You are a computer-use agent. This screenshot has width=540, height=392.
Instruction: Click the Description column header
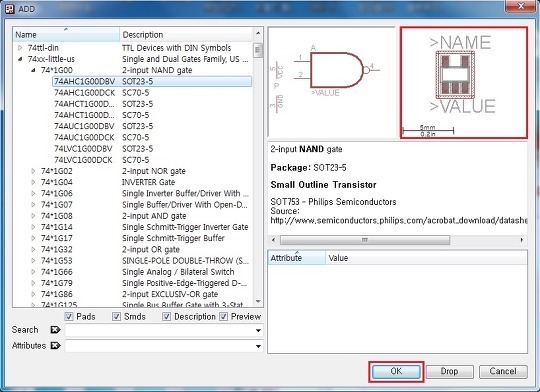coord(186,34)
